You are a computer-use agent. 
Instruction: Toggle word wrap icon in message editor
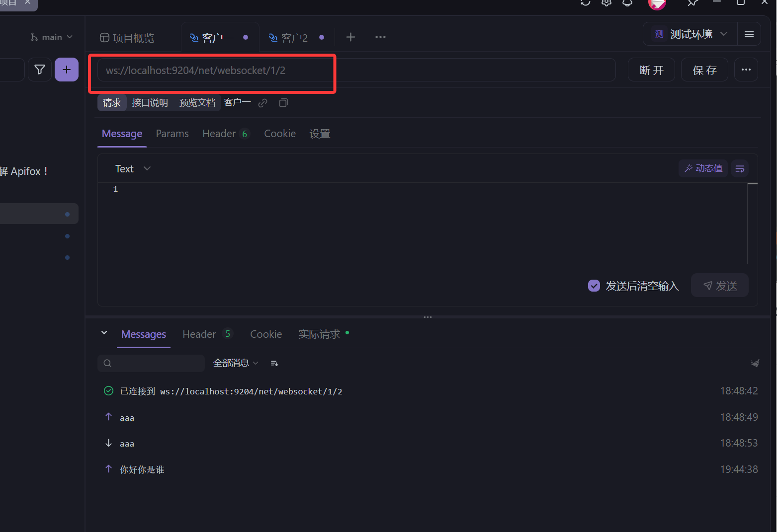click(740, 169)
